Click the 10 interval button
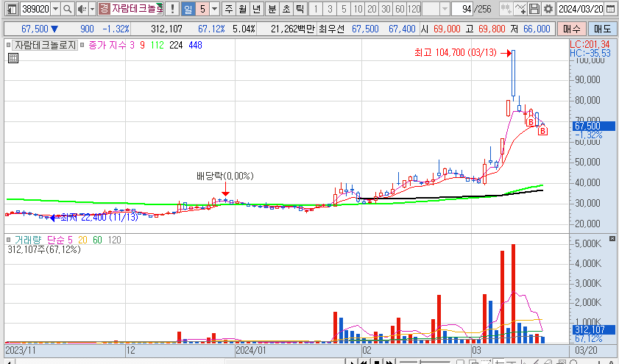This screenshot has height=364, width=619. coord(358,9)
